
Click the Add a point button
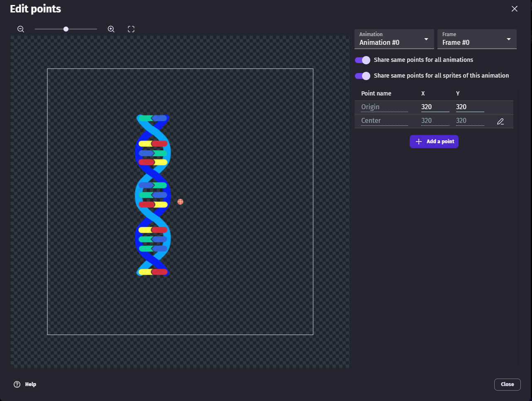[434, 142]
